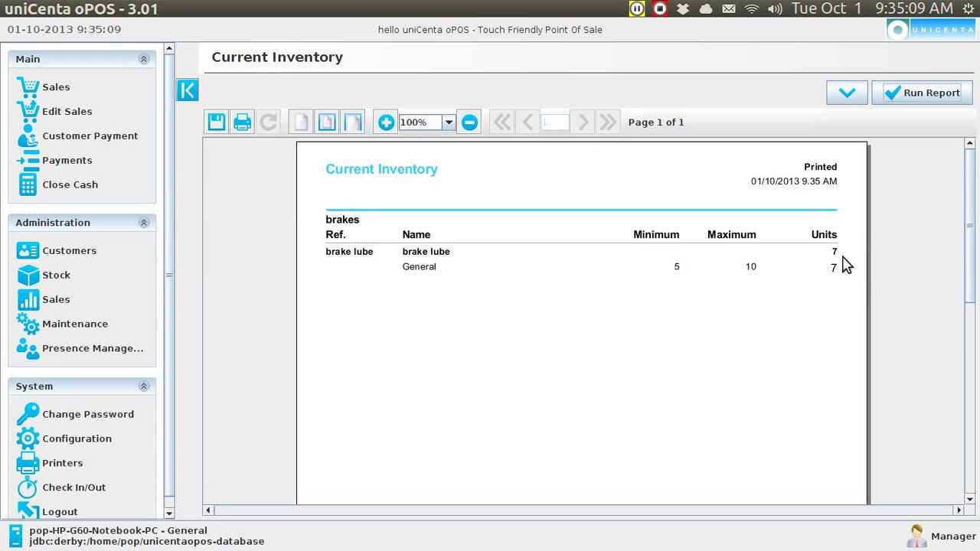Open the mail indicator
This screenshot has height=551, width=980.
pos(729,9)
